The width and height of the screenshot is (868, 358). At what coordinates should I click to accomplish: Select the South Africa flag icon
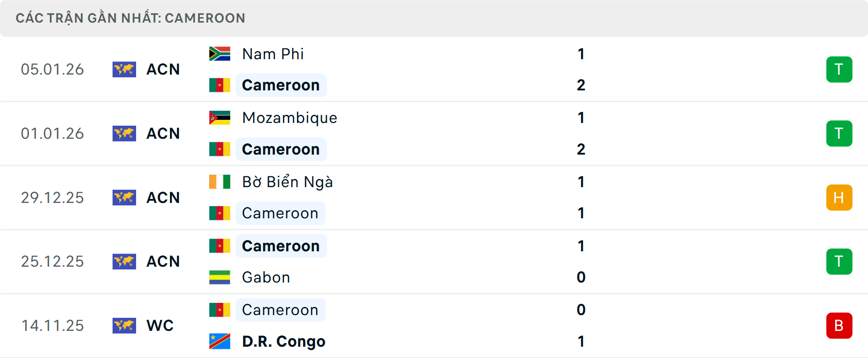point(219,53)
